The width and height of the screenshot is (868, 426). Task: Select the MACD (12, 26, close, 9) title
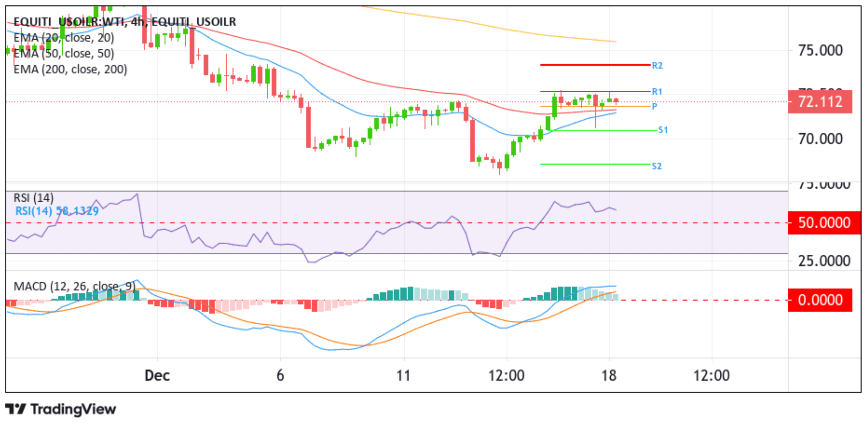[x=74, y=286]
